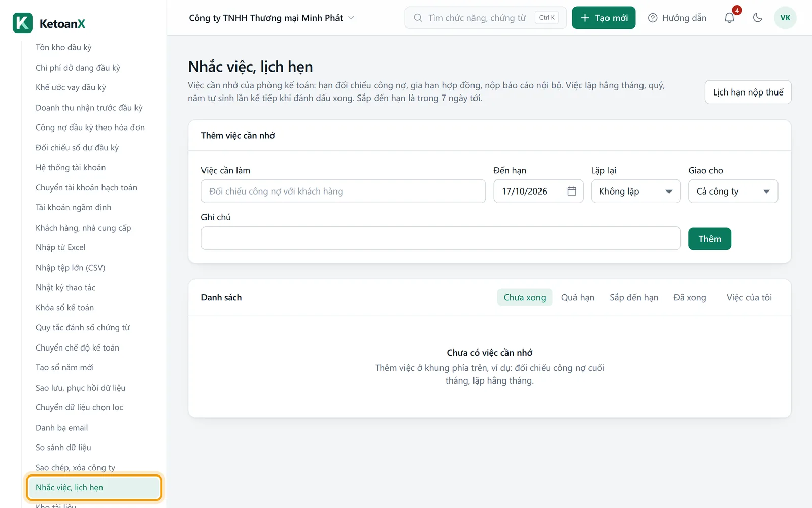This screenshot has width=812, height=508.
Task: Open Khế ước vay đầu kỳ
Action: pyautogui.click(x=71, y=87)
